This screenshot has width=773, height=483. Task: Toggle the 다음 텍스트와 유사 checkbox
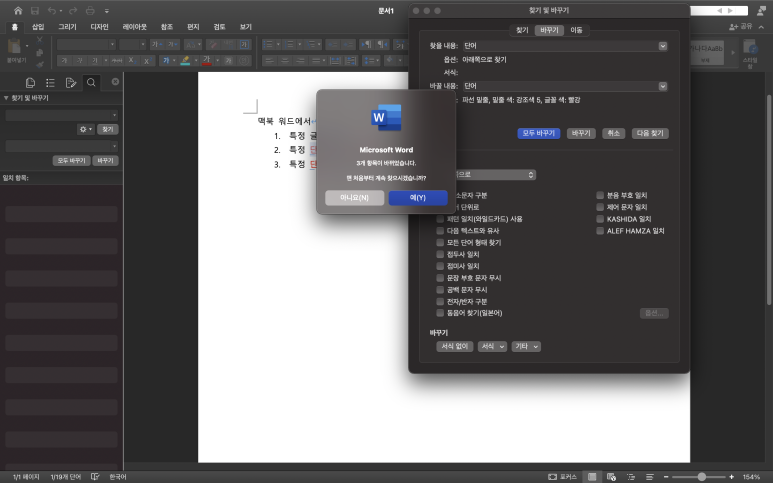point(440,231)
